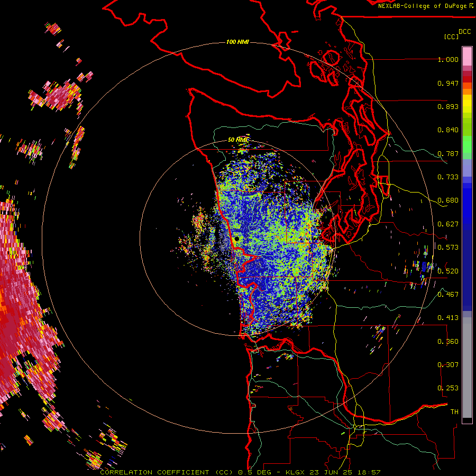Screen dimensions: 476x476
Task: Click the 0.413 color scale value
Action: pos(448,318)
